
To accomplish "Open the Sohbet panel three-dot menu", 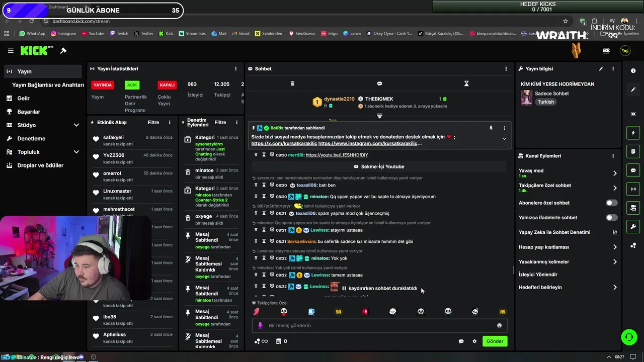I will [x=506, y=69].
